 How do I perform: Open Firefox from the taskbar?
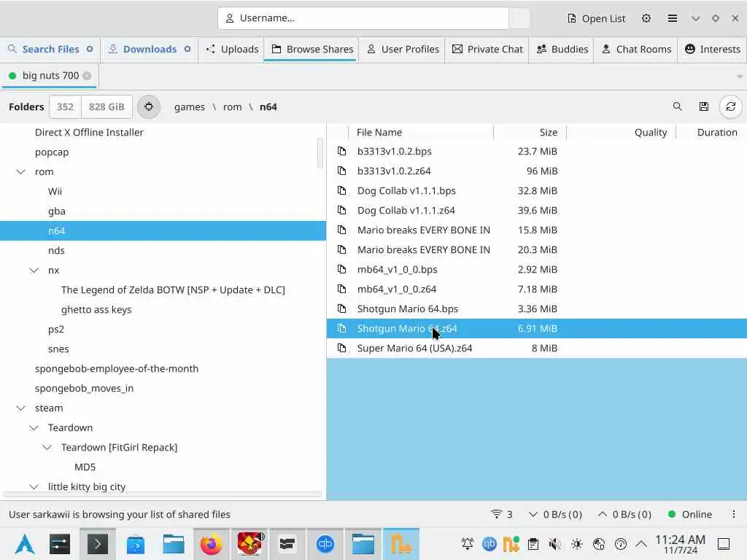pyautogui.click(x=211, y=544)
